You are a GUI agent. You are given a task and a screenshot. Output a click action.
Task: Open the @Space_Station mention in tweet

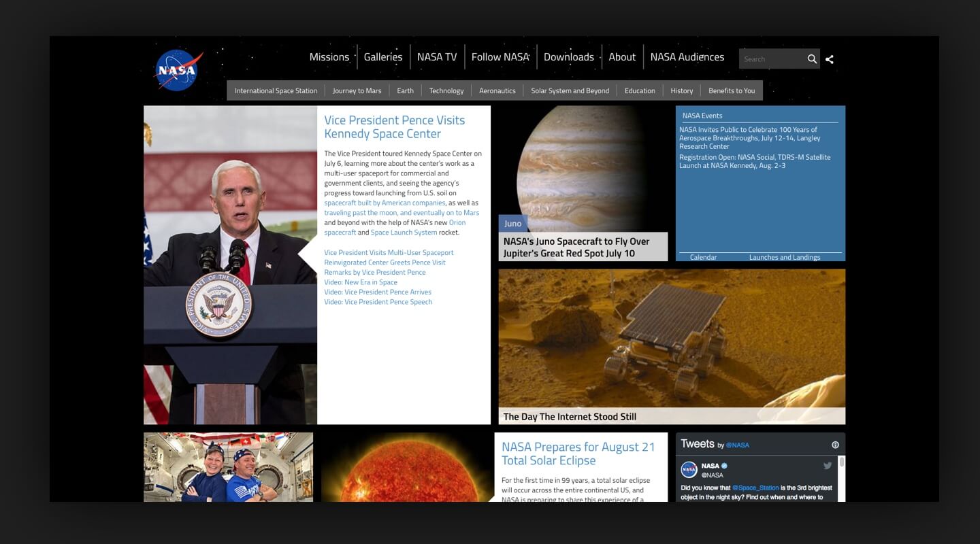[755, 488]
